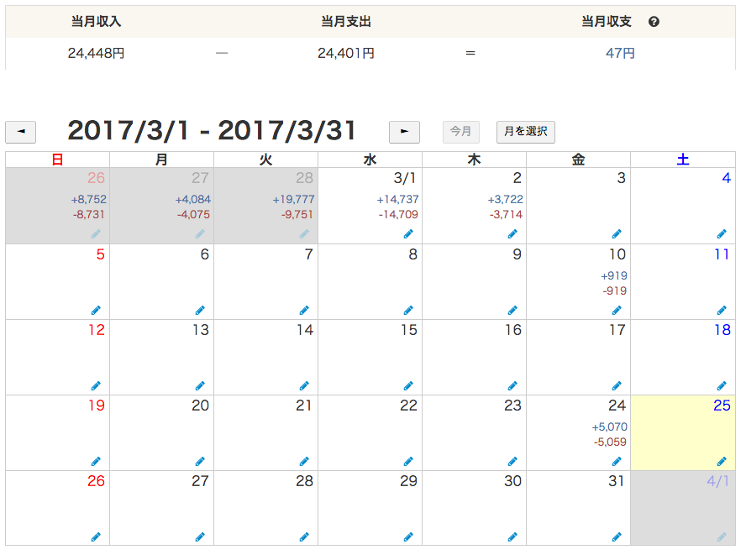
Task: Edit entry pencil for highlighted March 25
Action: [722, 461]
